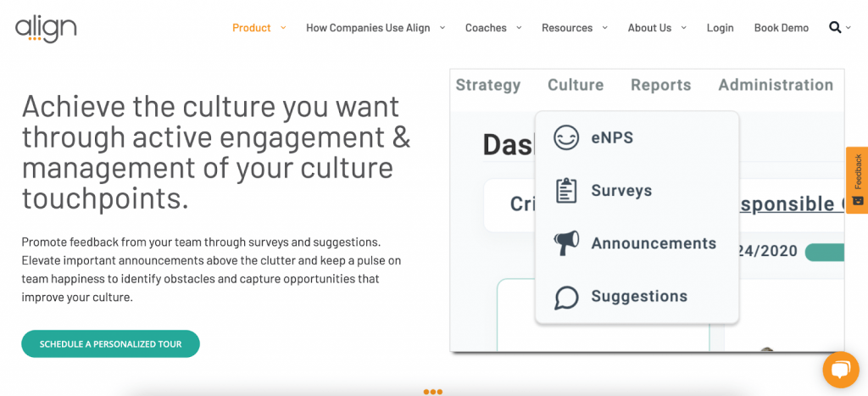Click the eNPS smiley face icon

[x=565, y=137]
